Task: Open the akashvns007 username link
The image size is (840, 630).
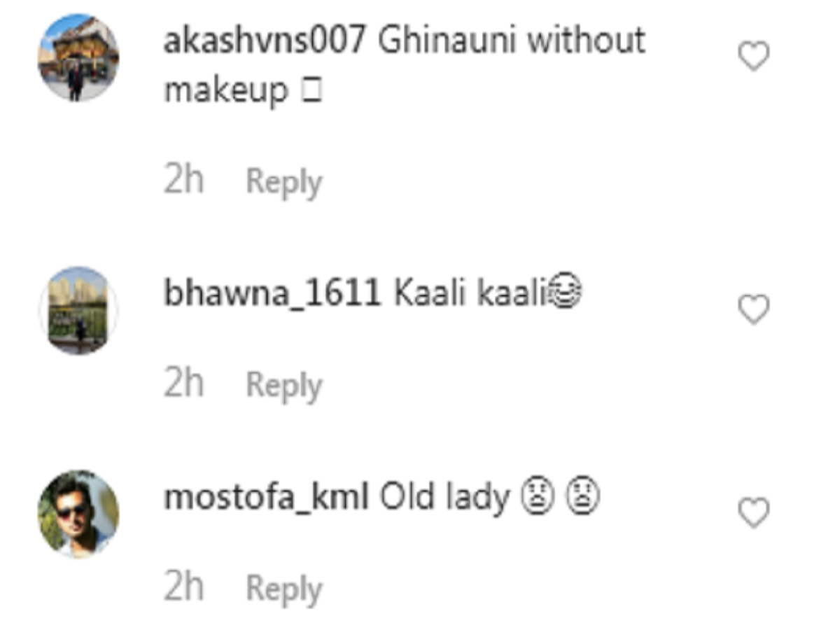Action: pos(265,41)
